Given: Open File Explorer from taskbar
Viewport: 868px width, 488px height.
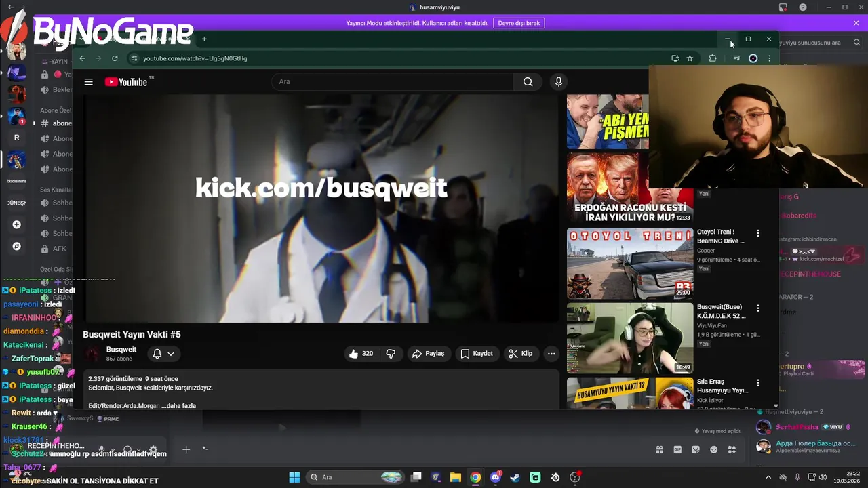Looking at the screenshot, I should tap(456, 477).
